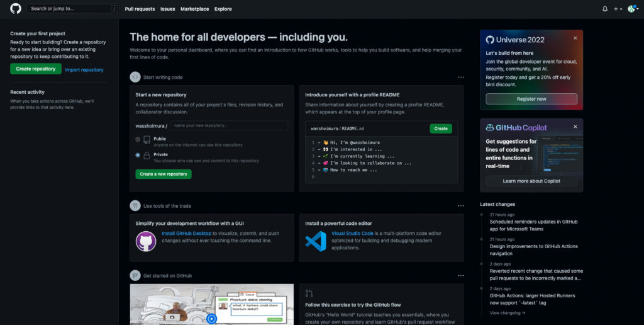Open Follow this exercise GitHub flow heading

click(353, 305)
